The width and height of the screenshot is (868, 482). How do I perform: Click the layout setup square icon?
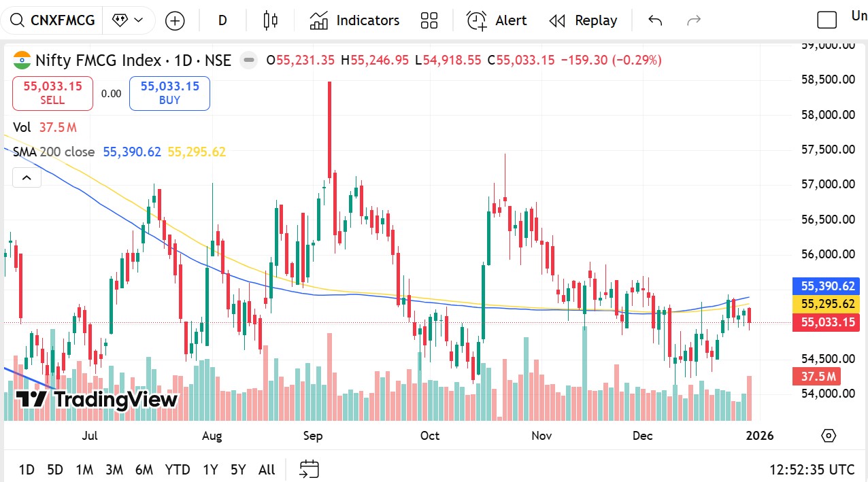coord(827,20)
